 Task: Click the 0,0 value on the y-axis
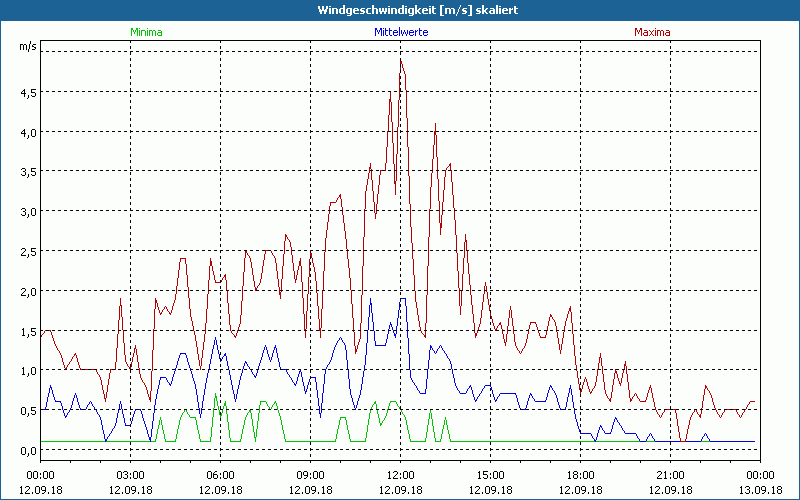[27, 450]
